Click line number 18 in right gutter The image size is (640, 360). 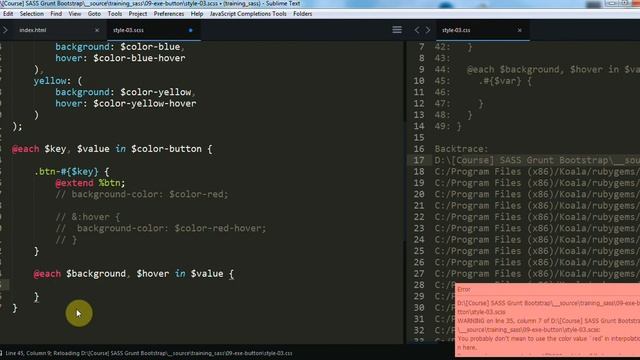coord(419,171)
